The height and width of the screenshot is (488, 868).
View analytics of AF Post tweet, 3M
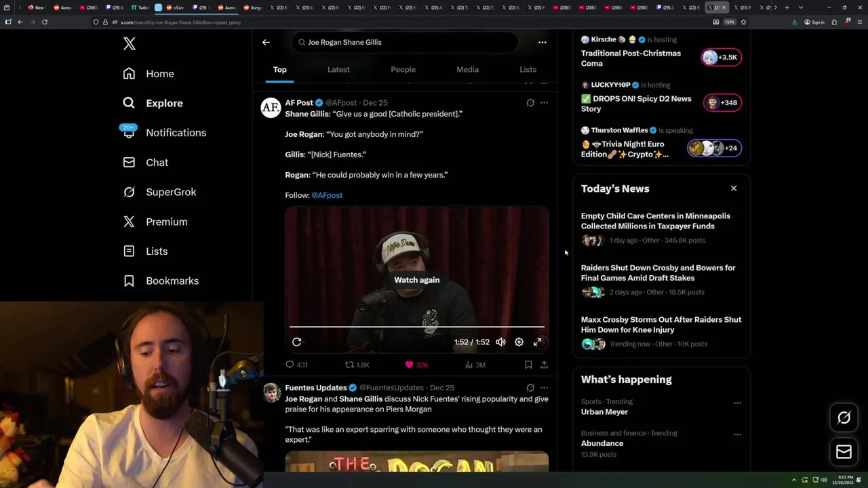coord(475,365)
